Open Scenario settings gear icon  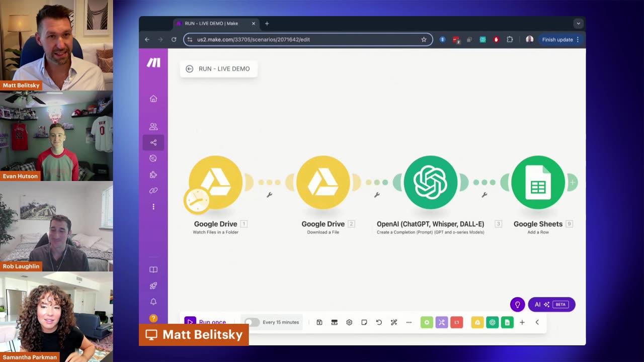(349, 322)
